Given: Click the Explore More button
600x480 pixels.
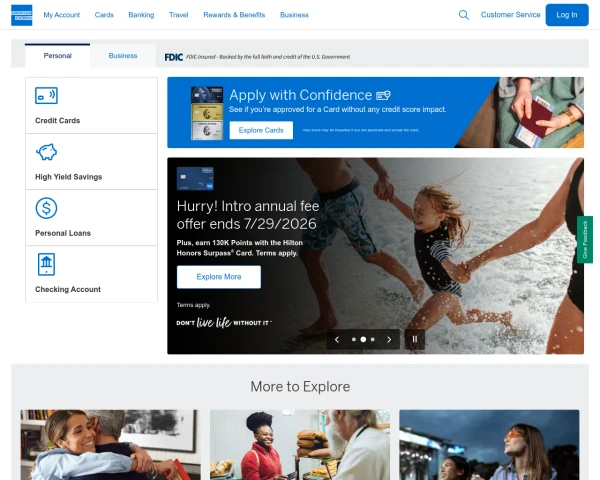Looking at the screenshot, I should (219, 277).
